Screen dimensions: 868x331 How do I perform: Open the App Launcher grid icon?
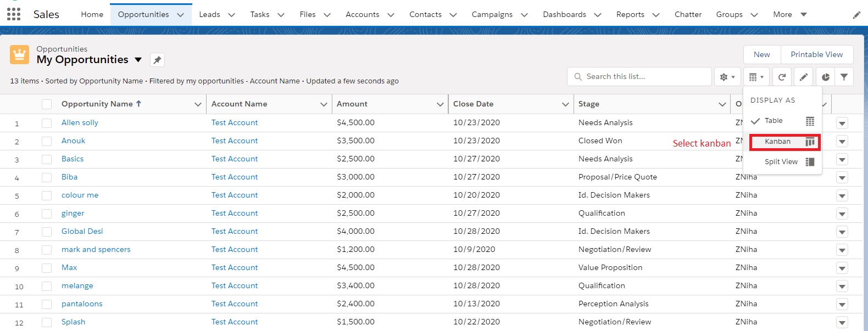tap(14, 14)
